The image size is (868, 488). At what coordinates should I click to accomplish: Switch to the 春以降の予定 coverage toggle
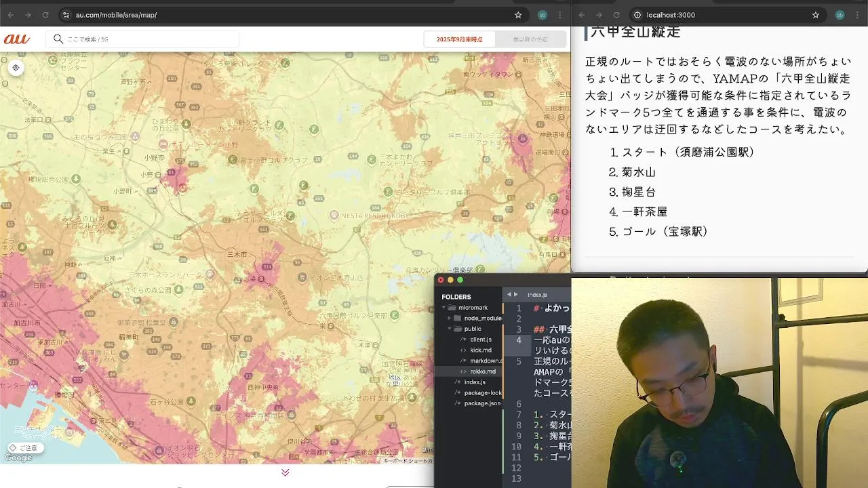pyautogui.click(x=530, y=39)
